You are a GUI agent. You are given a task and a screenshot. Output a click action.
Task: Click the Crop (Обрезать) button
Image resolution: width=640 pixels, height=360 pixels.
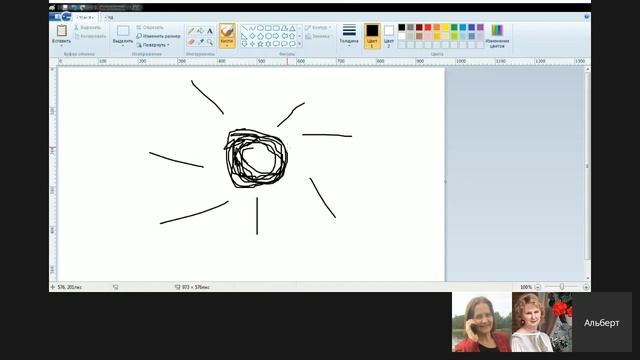pos(150,27)
